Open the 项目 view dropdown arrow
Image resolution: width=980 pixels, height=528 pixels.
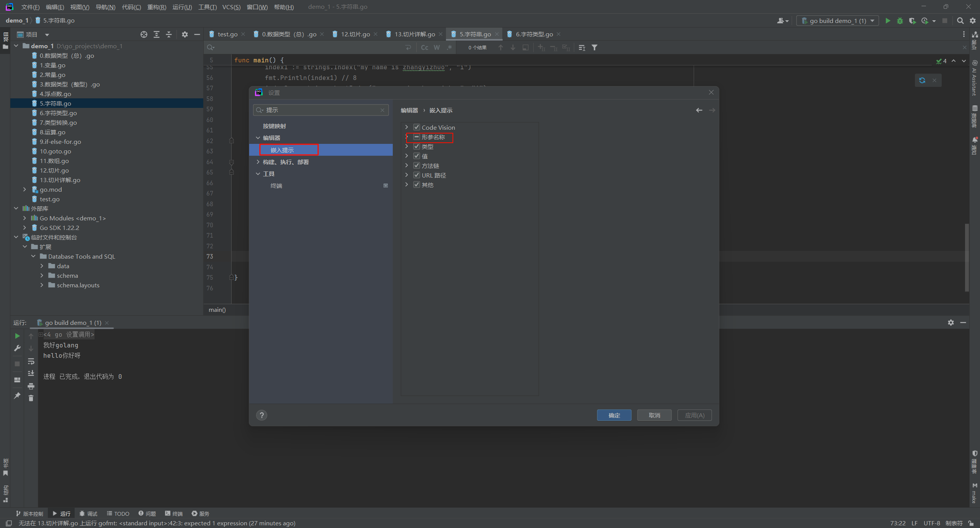tap(47, 35)
